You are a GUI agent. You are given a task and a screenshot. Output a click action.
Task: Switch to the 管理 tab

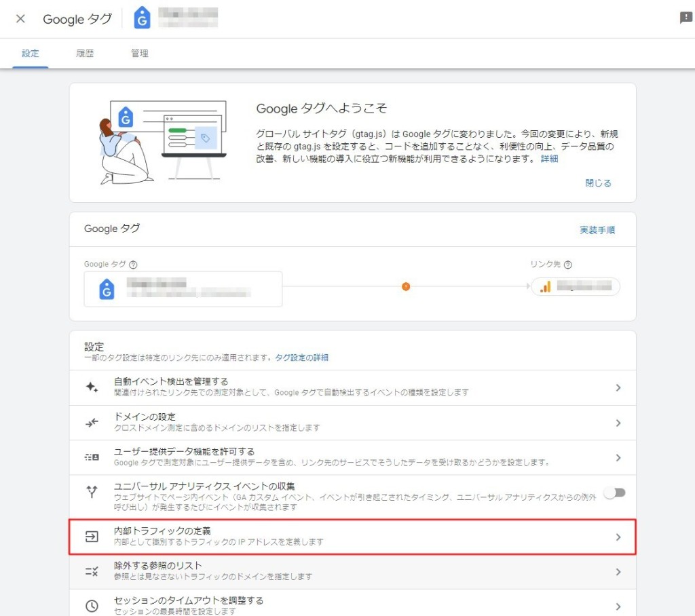(140, 54)
